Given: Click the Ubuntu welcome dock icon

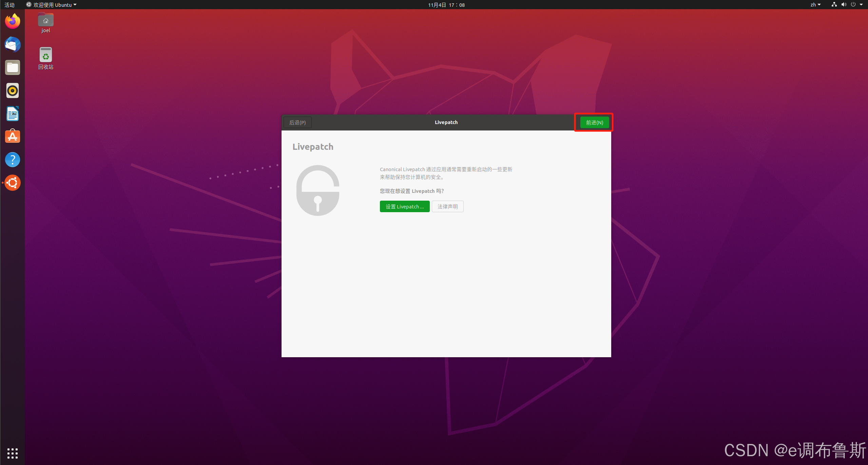Looking at the screenshot, I should click(13, 183).
